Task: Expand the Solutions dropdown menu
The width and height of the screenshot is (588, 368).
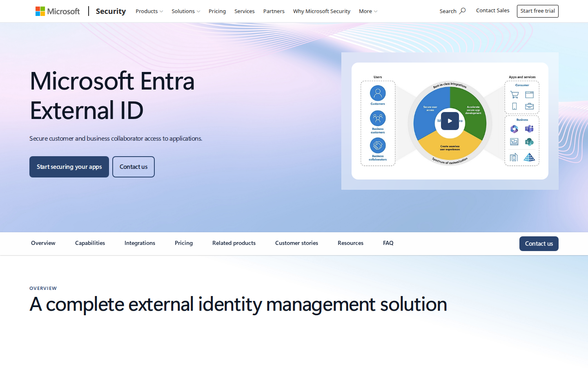Action: point(186,11)
